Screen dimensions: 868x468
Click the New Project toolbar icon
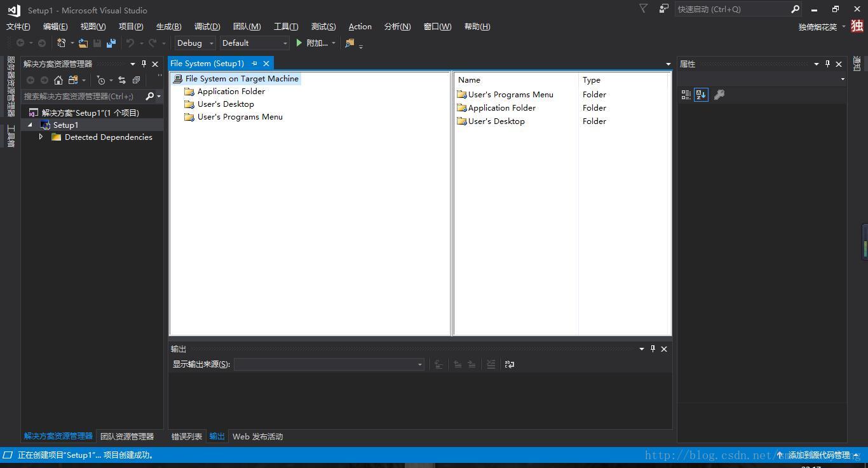tap(62, 43)
